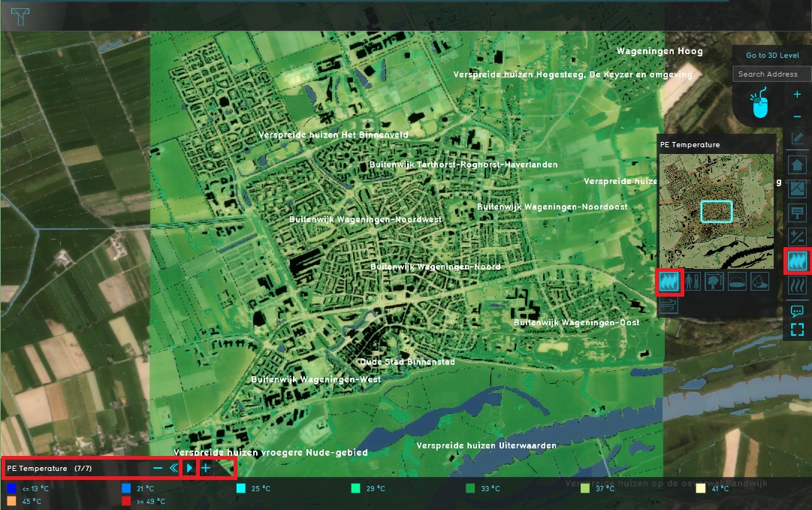Click the wind overlay icon
The image size is (812, 510).
(669, 304)
